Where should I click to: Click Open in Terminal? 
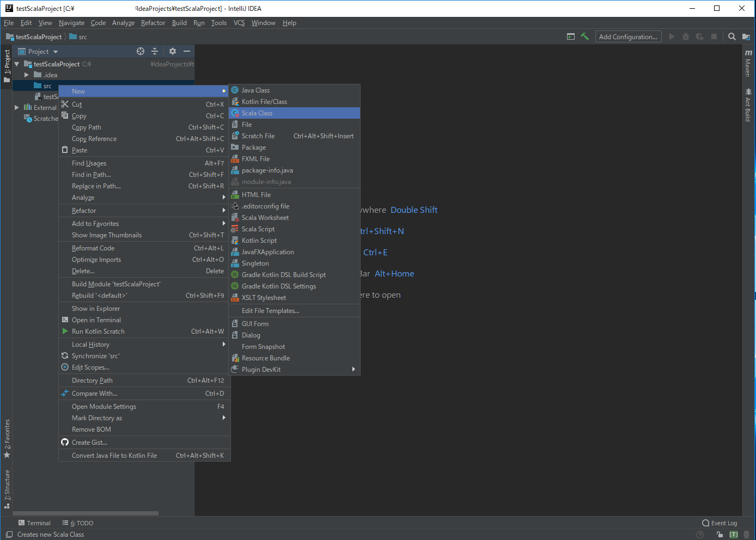(144, 320)
